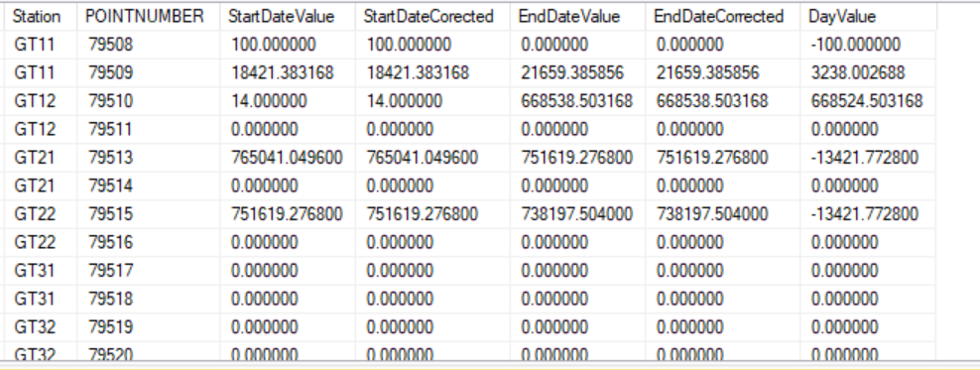980x370 pixels.
Task: Select DayValue -100.000000 in row 79508
Action: coord(869,45)
